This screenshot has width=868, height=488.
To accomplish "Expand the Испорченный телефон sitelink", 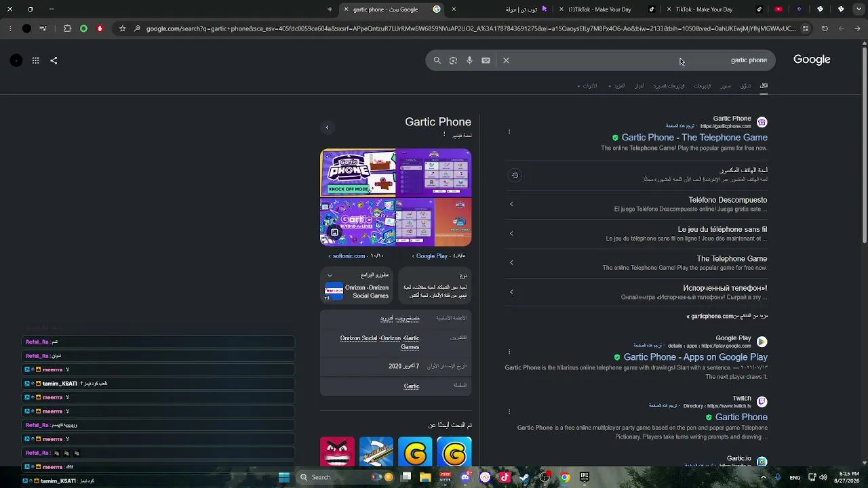I will coord(511,292).
